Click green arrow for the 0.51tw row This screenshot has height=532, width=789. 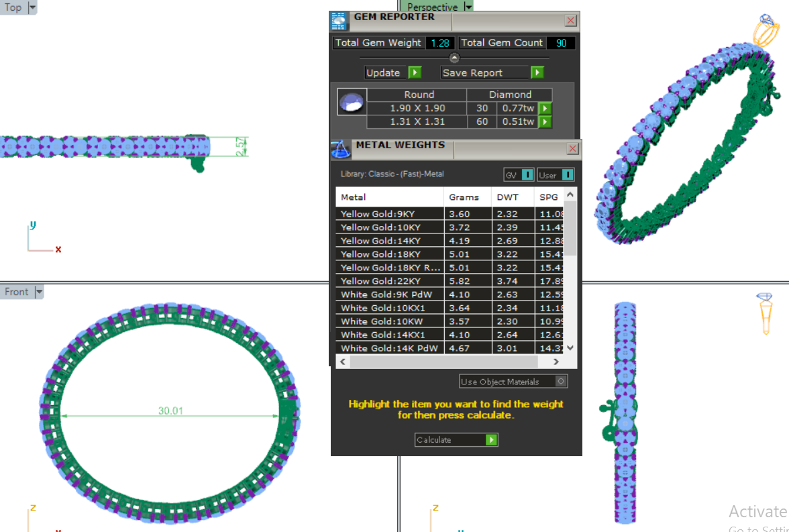(545, 121)
